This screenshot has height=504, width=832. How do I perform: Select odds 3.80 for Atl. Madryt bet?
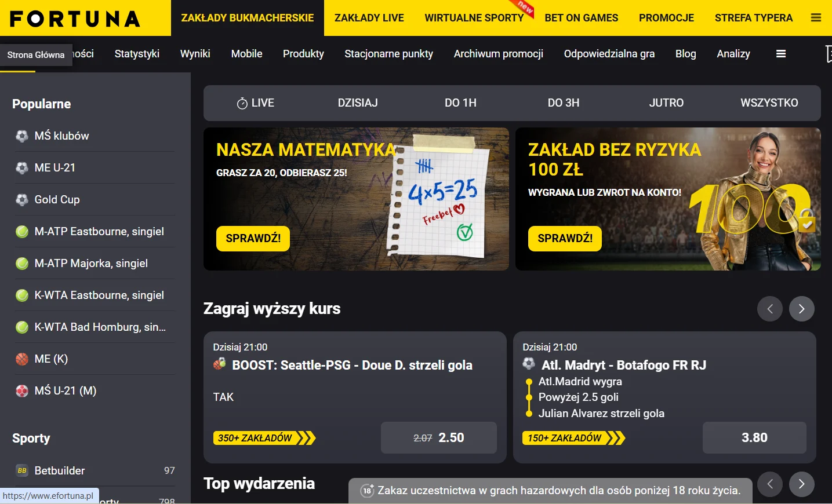754,437
